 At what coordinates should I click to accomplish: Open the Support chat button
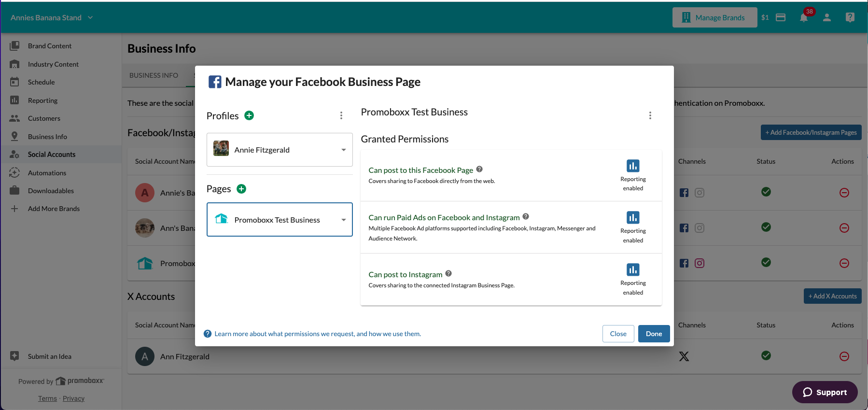[825, 392]
